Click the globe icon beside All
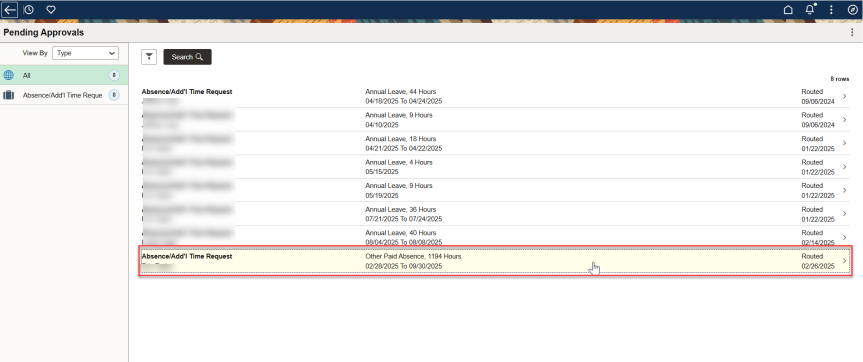The height and width of the screenshot is (362, 863). [x=8, y=75]
